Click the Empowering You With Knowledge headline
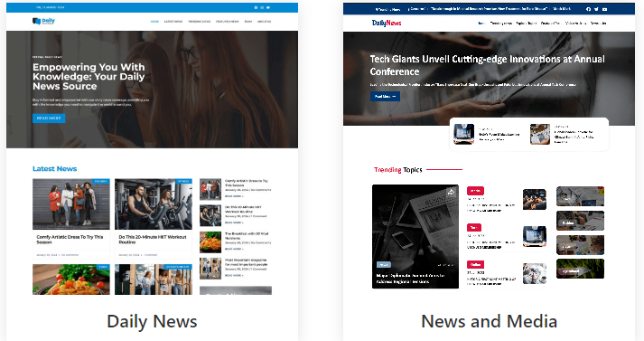 pos(89,77)
